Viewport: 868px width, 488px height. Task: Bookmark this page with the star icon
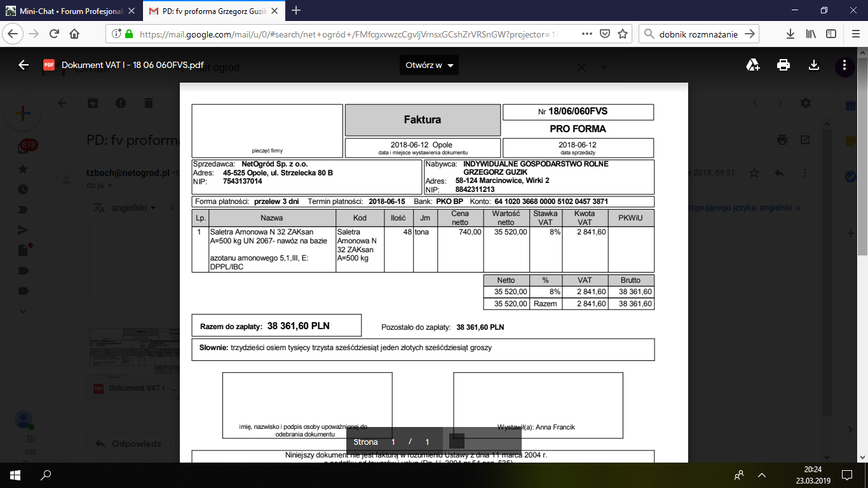tap(623, 34)
